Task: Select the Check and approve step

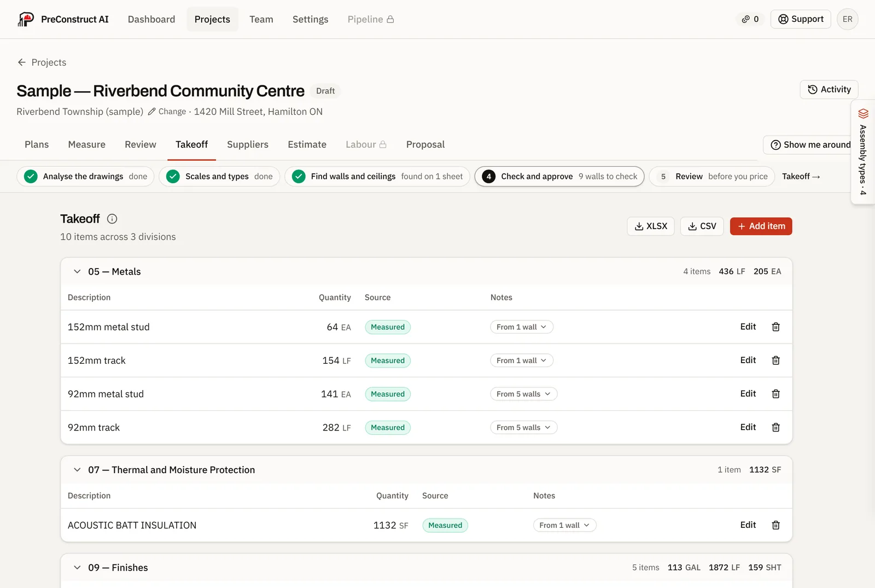Action: 559,177
